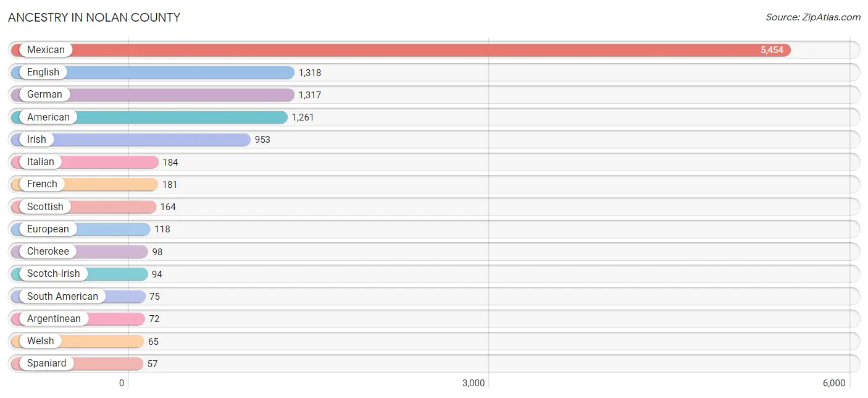Click the Argentinean ancestry label
868x398 pixels.
tap(54, 319)
